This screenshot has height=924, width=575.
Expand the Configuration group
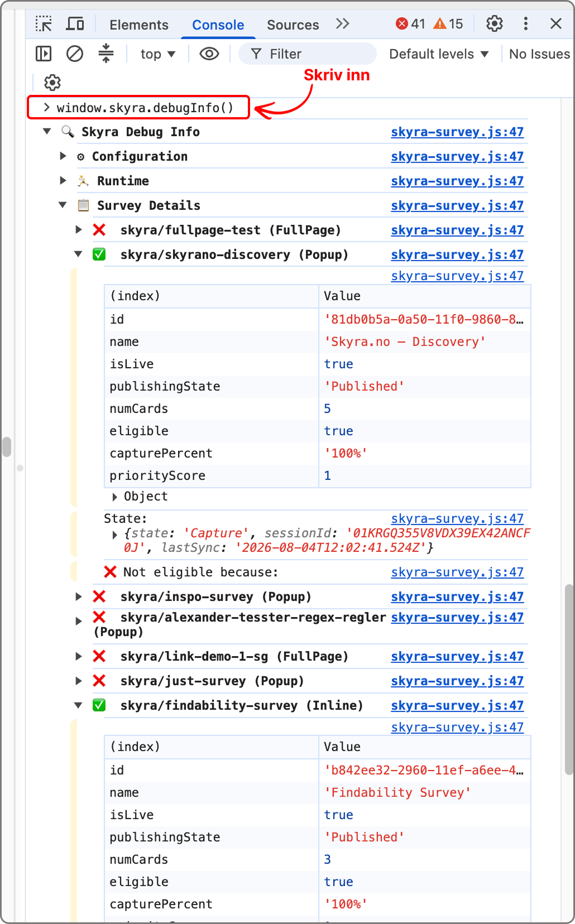tap(63, 156)
